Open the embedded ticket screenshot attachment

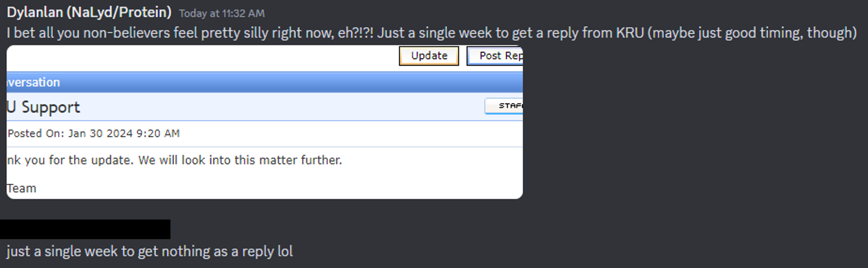tap(264, 122)
